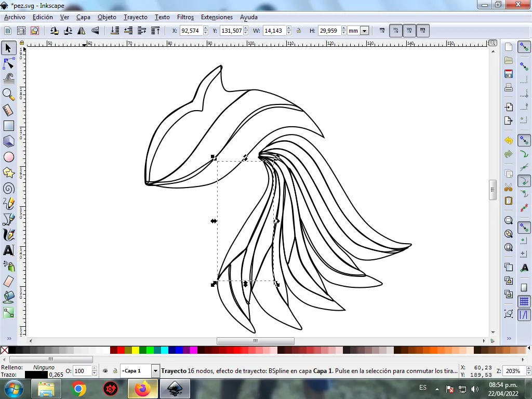
Task: Undo the last action
Action: tap(508, 140)
